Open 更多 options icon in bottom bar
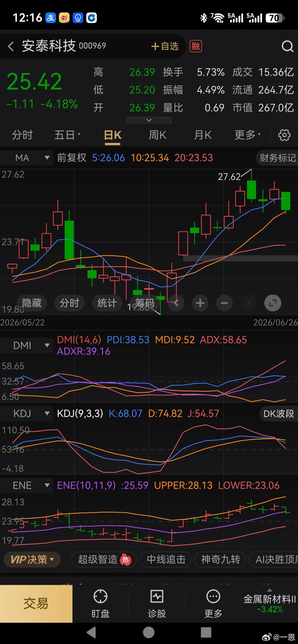 pos(213,604)
